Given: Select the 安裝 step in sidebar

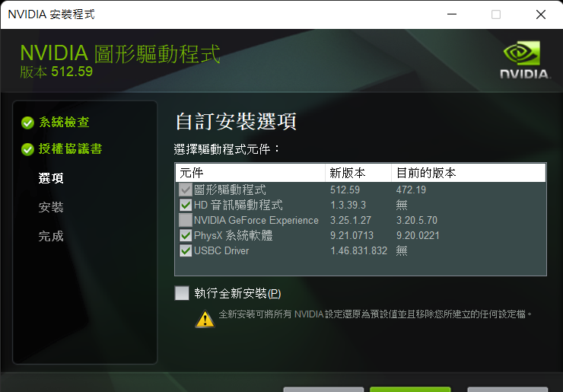Looking at the screenshot, I should click(51, 207).
